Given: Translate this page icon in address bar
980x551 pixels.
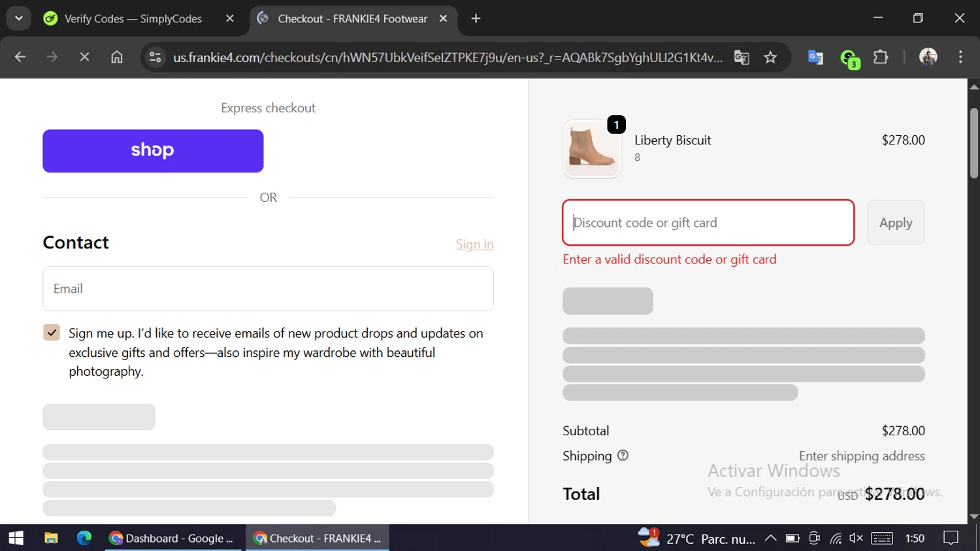Looking at the screenshot, I should tap(742, 58).
